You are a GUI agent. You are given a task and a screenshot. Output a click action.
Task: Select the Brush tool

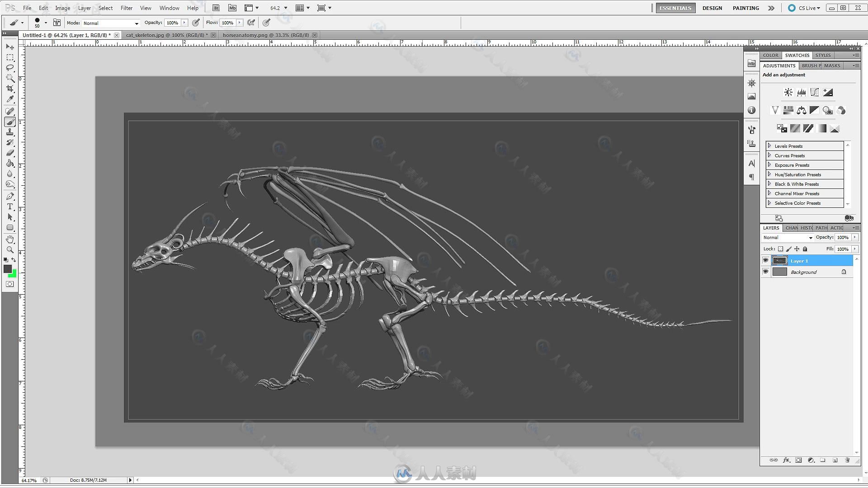tap(10, 122)
